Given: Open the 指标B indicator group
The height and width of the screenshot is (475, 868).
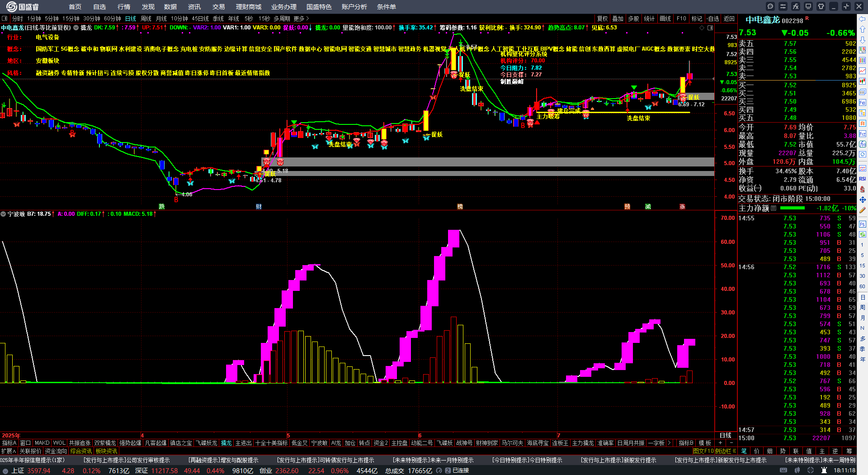Looking at the screenshot, I should 686,443.
